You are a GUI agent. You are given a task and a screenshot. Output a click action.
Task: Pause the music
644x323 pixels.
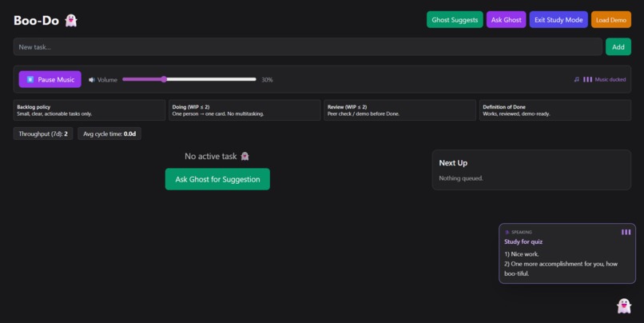(50, 79)
